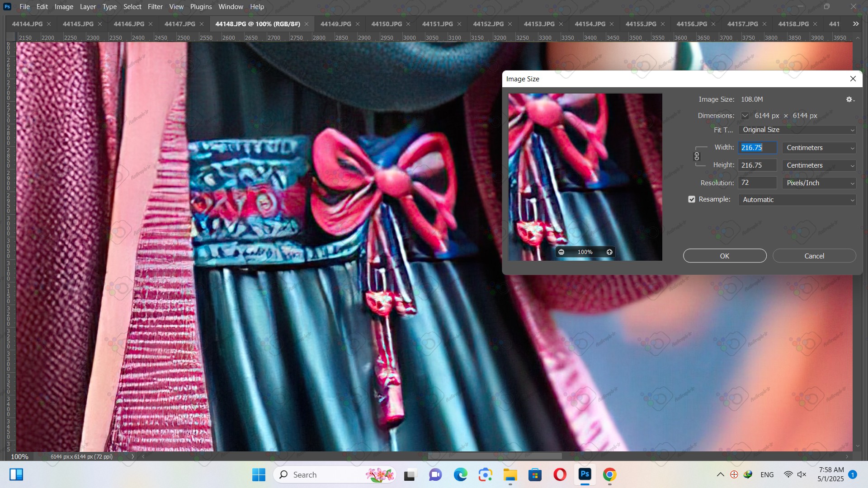Screen dimensions: 868x488
Task: Show more document tabs with double chevron
Action: pos(856,24)
